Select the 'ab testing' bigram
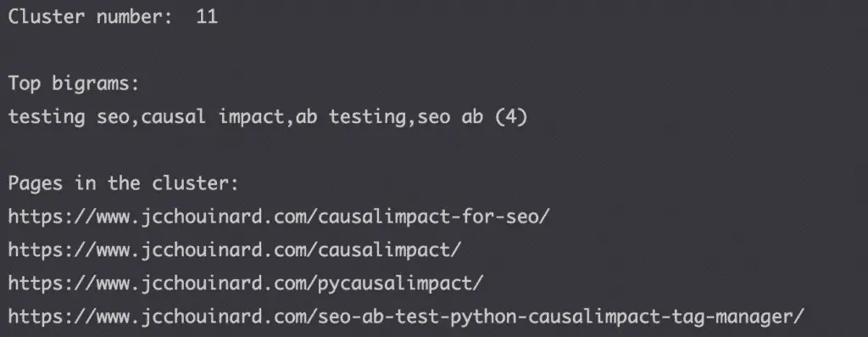The height and width of the screenshot is (337, 868). [350, 116]
